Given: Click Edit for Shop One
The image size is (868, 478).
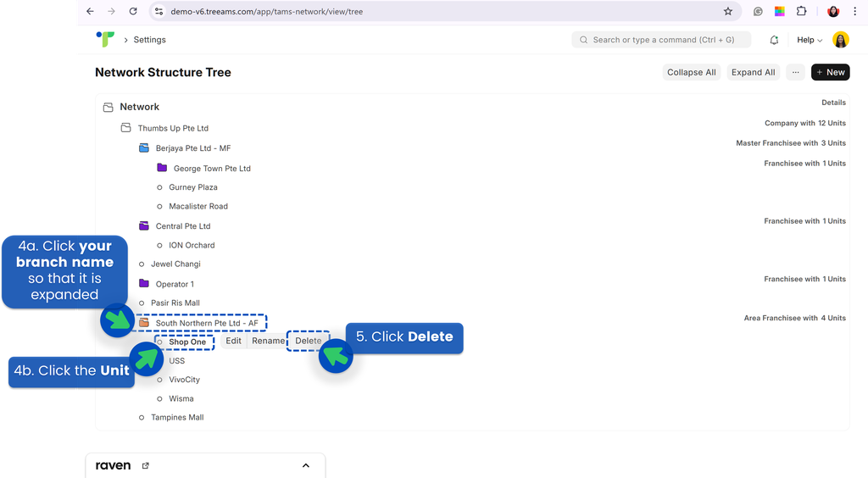Looking at the screenshot, I should coord(233,341).
